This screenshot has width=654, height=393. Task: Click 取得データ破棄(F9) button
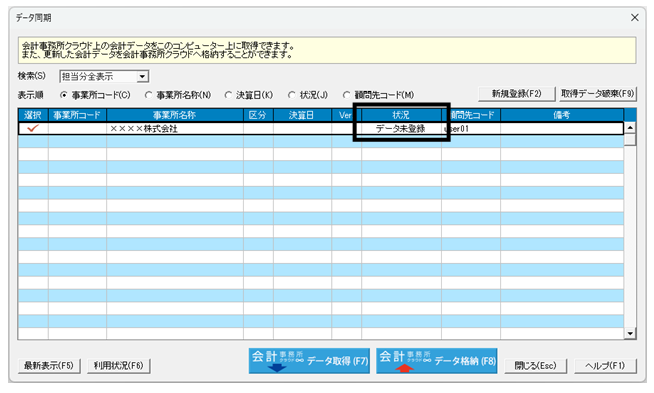point(597,94)
